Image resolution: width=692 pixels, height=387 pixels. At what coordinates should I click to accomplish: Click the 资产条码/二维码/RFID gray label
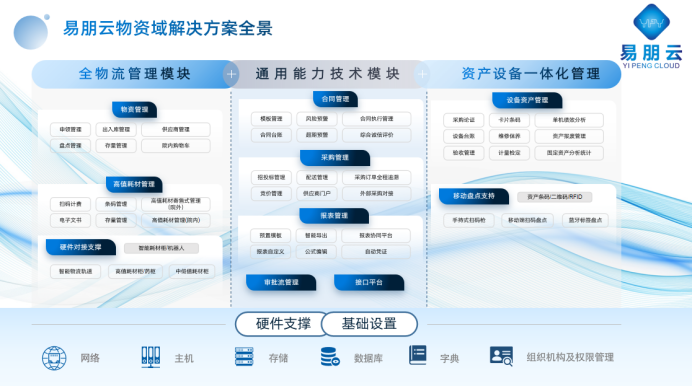pyautogui.click(x=555, y=197)
